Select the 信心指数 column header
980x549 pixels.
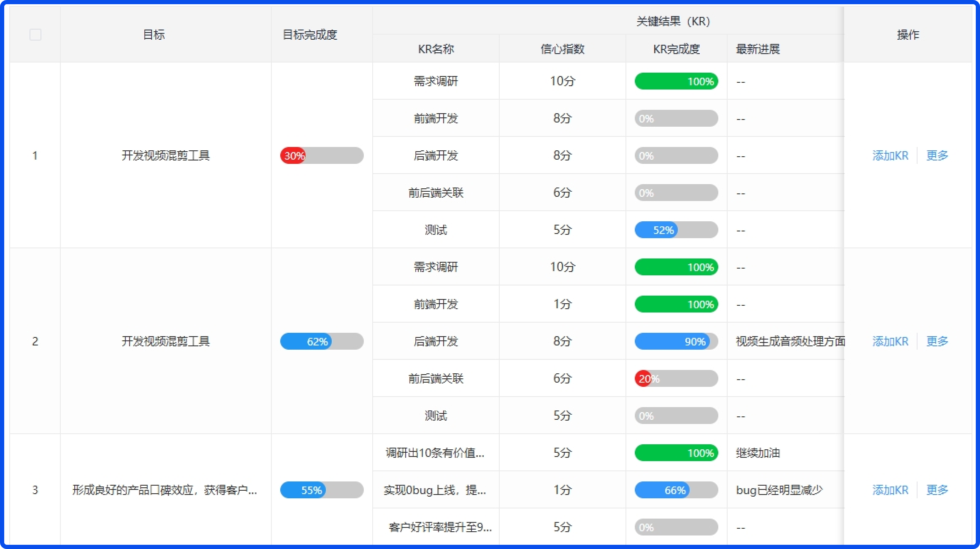click(562, 49)
